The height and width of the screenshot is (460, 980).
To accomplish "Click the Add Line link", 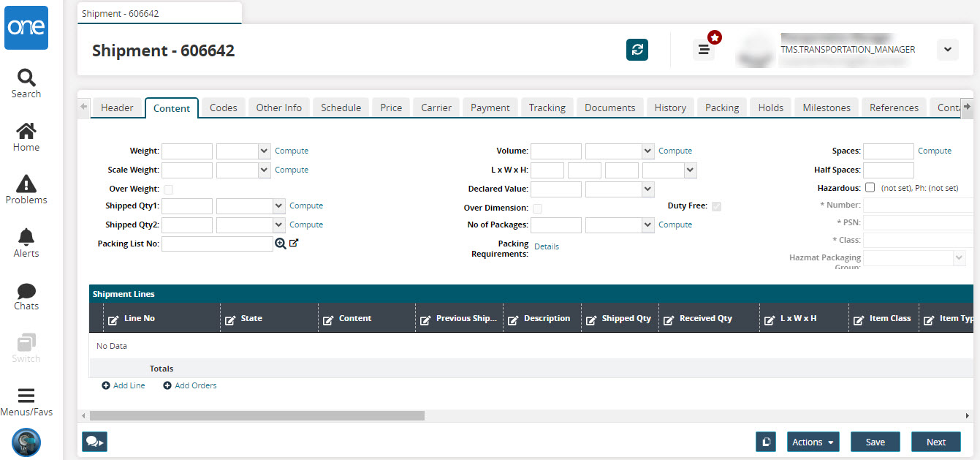I will point(124,385).
